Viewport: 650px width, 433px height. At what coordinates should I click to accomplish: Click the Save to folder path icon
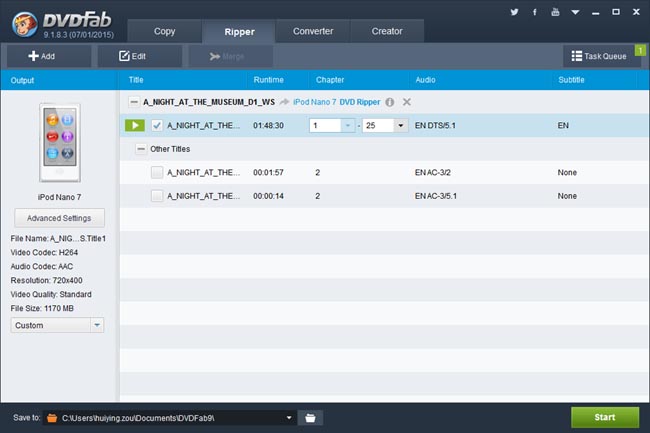tap(52, 418)
